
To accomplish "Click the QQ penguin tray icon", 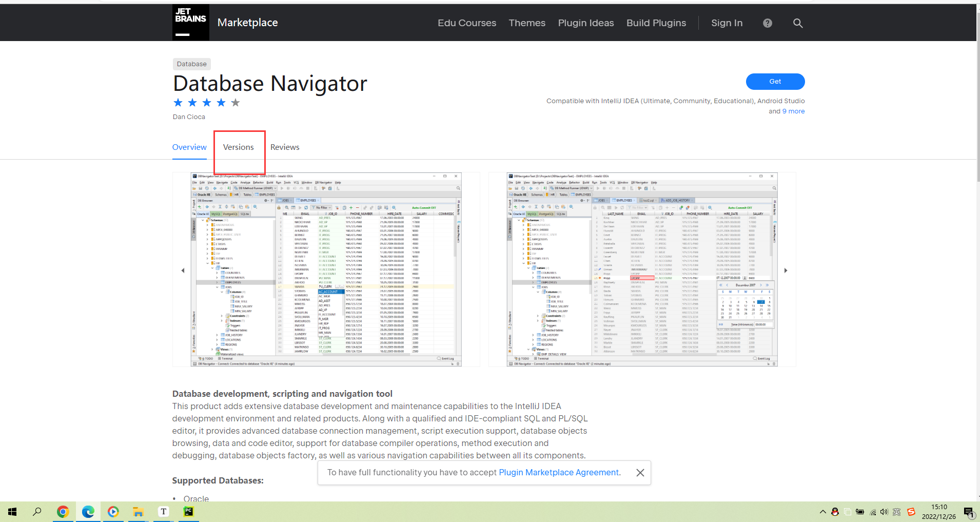I will pos(835,512).
